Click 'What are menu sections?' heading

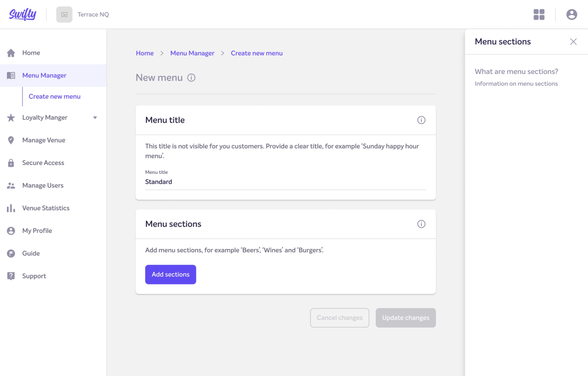point(516,71)
